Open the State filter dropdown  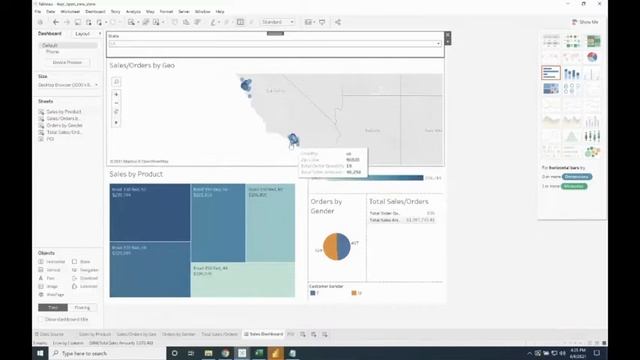click(x=275, y=44)
